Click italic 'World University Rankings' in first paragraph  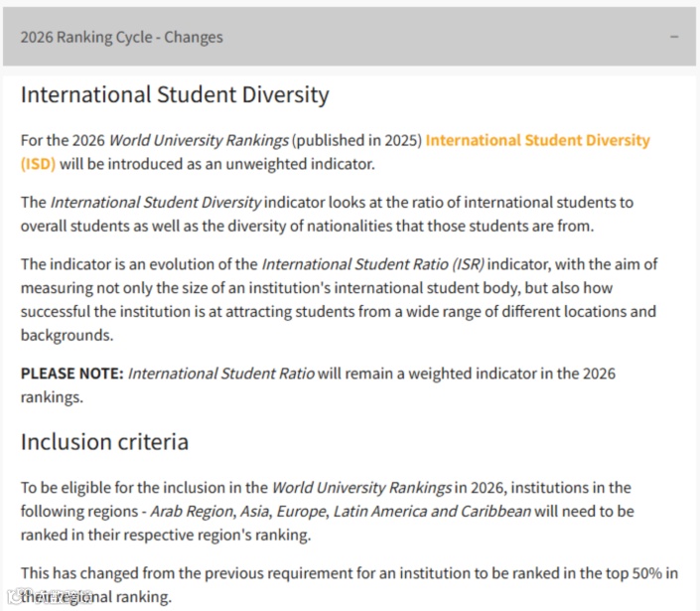click(x=199, y=140)
